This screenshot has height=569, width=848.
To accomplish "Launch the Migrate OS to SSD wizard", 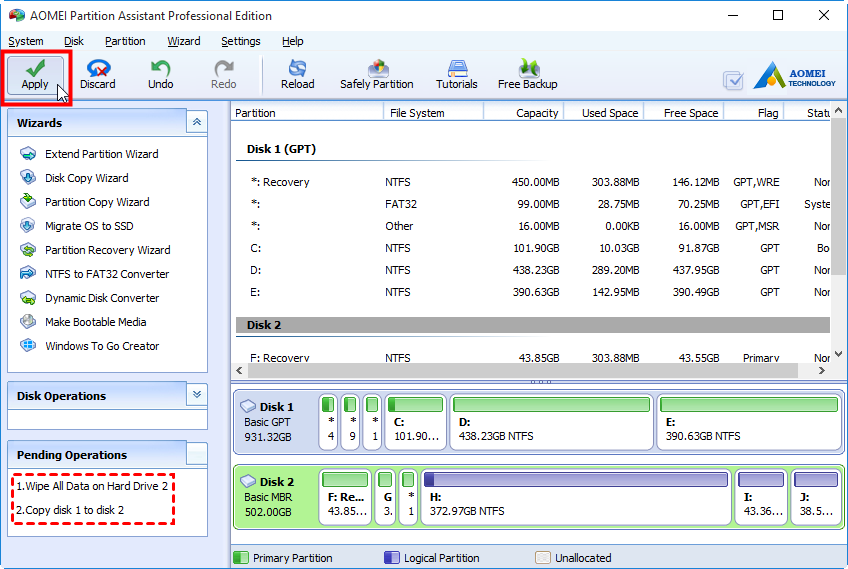I will tap(88, 226).
